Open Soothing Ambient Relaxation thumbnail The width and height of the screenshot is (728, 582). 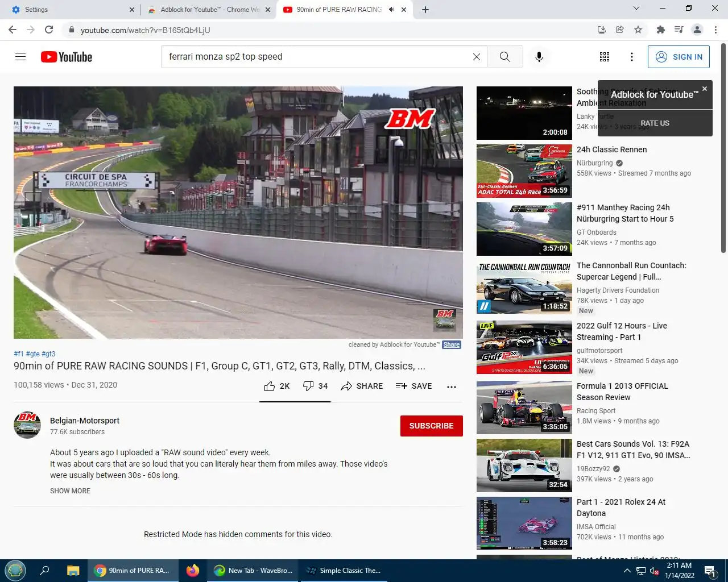524,113
